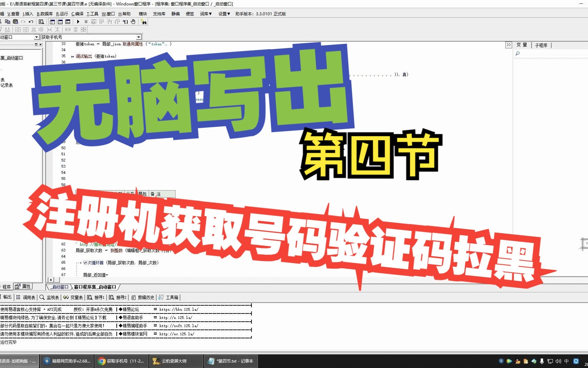
Task: Click the Redo arrow icon
Action: point(23,22)
